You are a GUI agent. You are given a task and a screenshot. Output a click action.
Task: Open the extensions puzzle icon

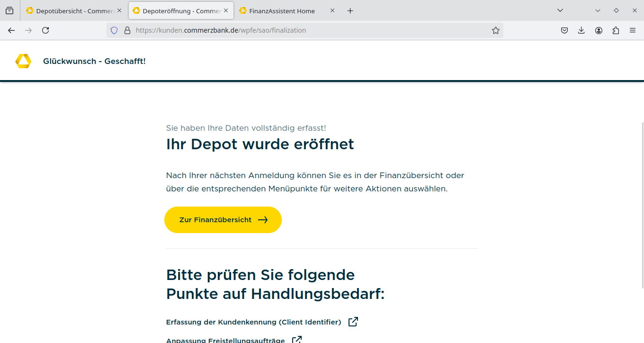[616, 30]
